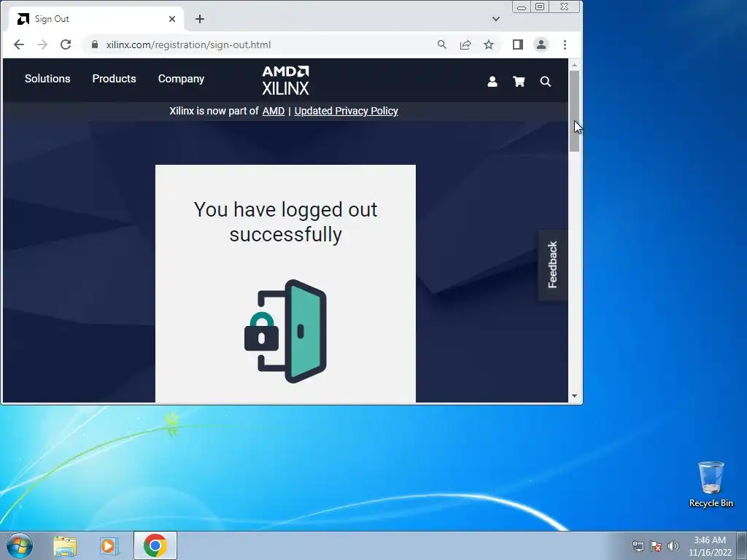This screenshot has width=747, height=560.
Task: Click the door and padlock illustration
Action: coord(285,331)
